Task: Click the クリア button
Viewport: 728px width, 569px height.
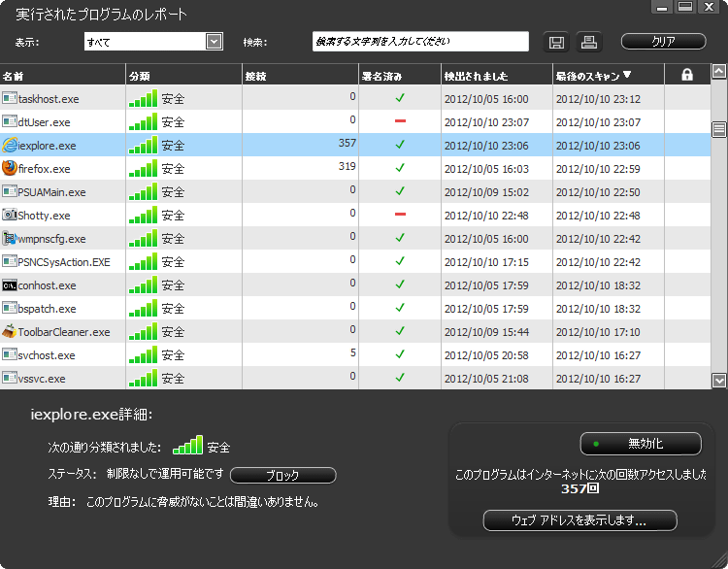Action: (664, 42)
